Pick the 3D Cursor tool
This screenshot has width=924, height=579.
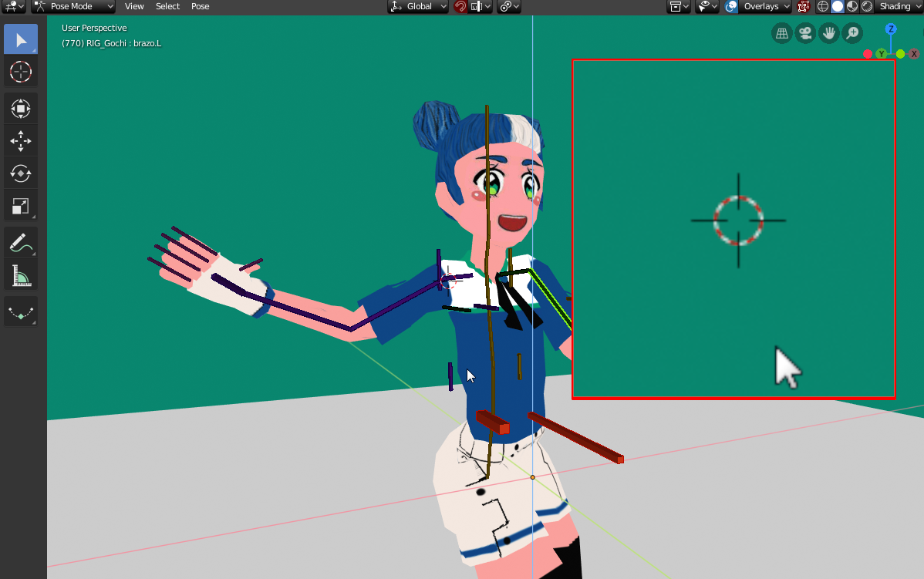21,72
